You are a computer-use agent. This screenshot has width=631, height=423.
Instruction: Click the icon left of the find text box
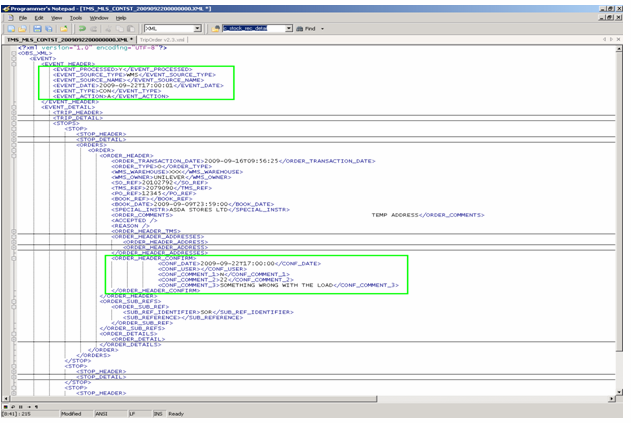point(216,29)
